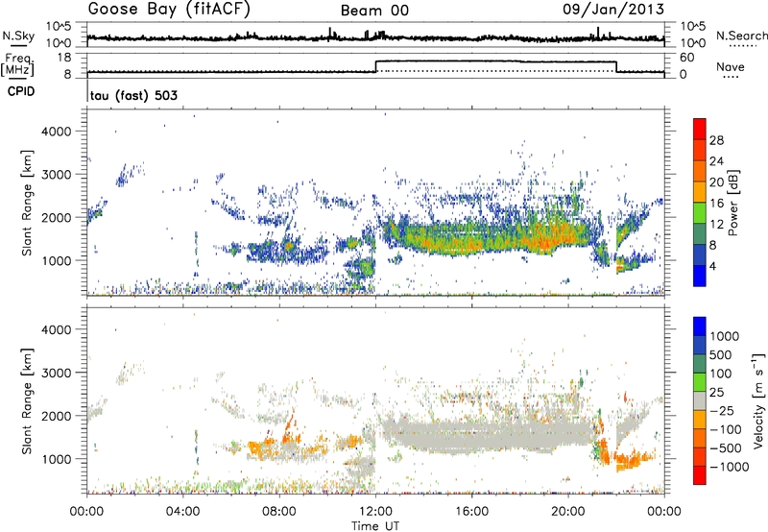Click the bright blue top segment of Velocity colorbar
768x532 pixels.
(700, 326)
